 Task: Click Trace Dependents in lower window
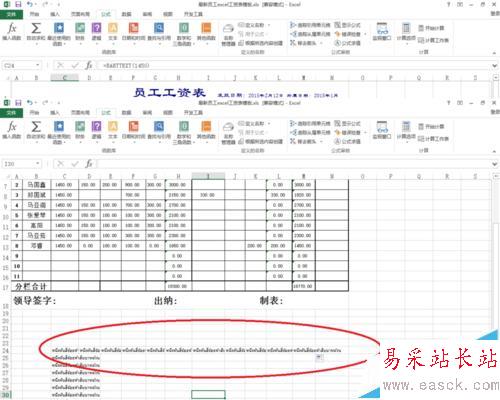coord(310,132)
